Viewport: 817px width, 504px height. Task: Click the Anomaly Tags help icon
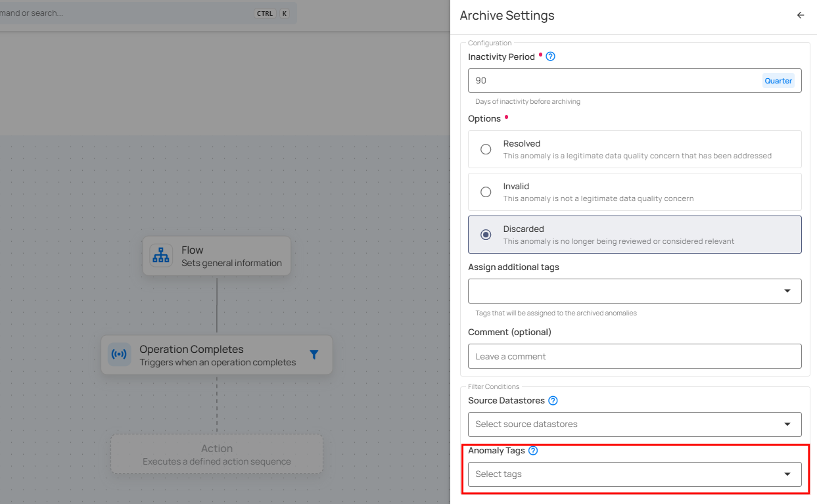(533, 451)
